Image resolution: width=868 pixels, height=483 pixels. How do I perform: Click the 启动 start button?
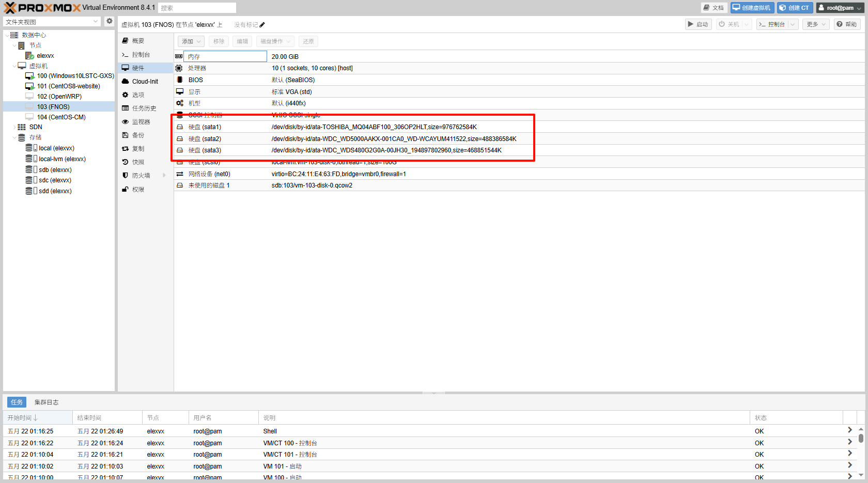(698, 24)
